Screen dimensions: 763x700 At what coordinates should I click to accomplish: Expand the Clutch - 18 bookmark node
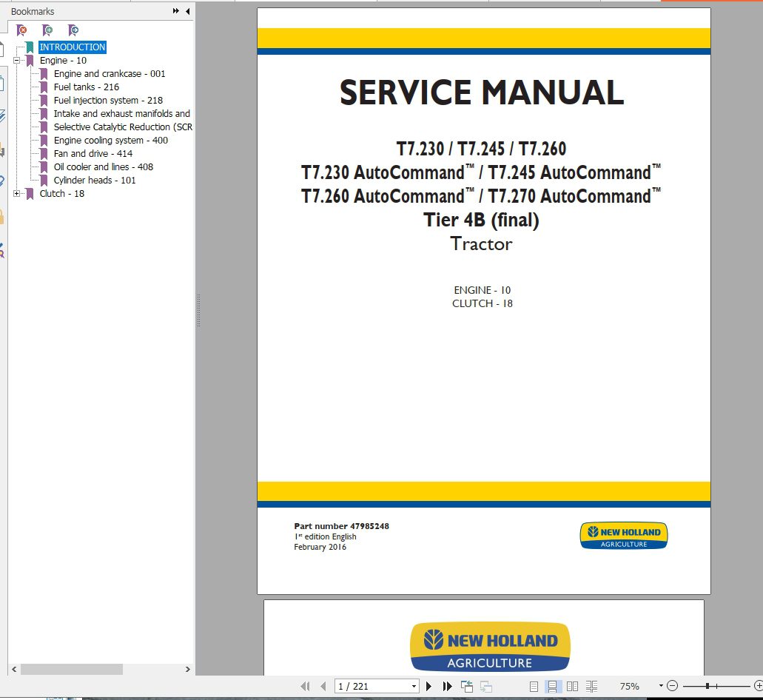16,194
